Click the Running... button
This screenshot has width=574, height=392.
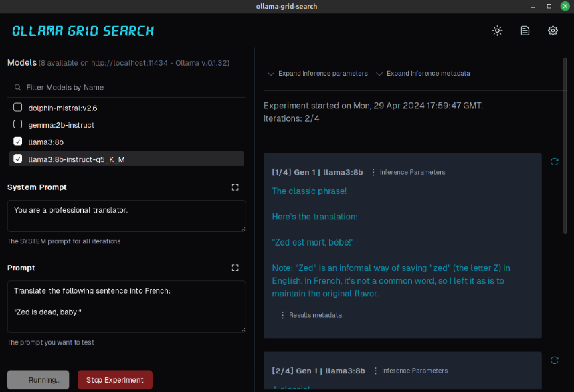click(38, 380)
